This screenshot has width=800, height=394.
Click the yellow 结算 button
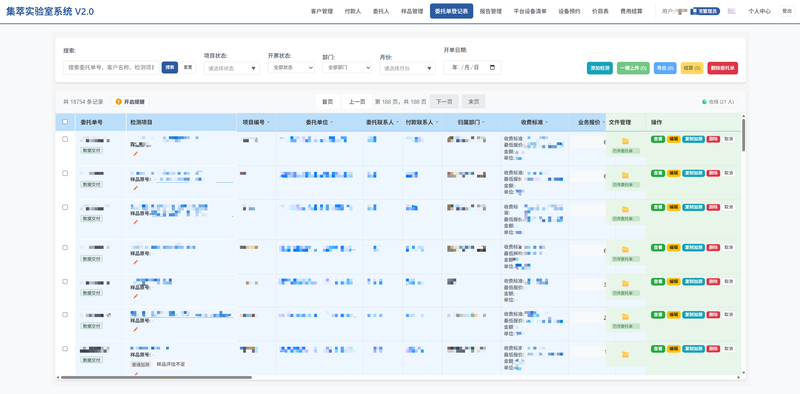692,68
